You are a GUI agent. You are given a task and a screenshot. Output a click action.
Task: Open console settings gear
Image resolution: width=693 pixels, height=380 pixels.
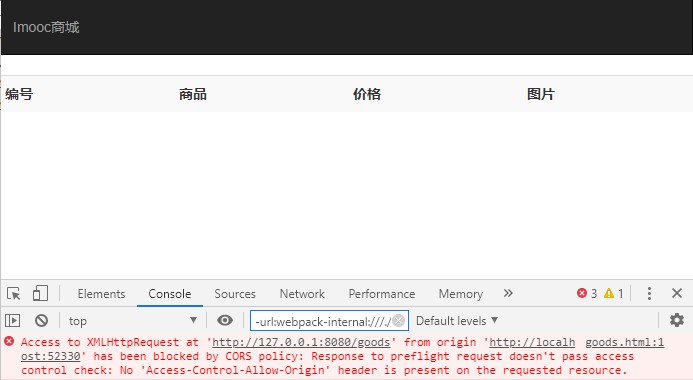[677, 320]
